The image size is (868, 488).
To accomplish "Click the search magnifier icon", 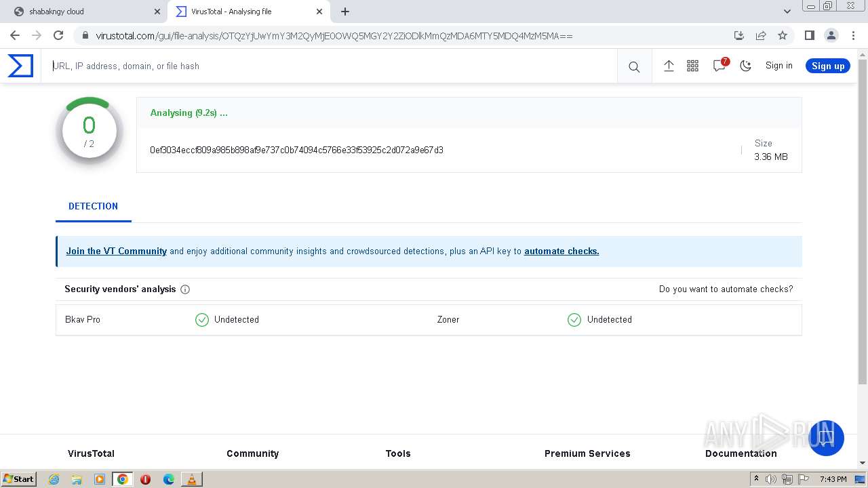I will coord(634,66).
